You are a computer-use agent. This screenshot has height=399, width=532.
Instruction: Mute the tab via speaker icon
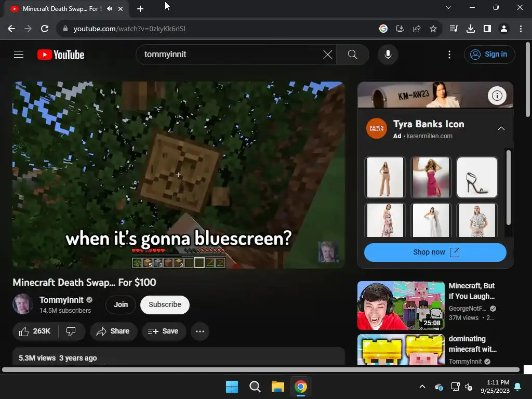(109, 8)
